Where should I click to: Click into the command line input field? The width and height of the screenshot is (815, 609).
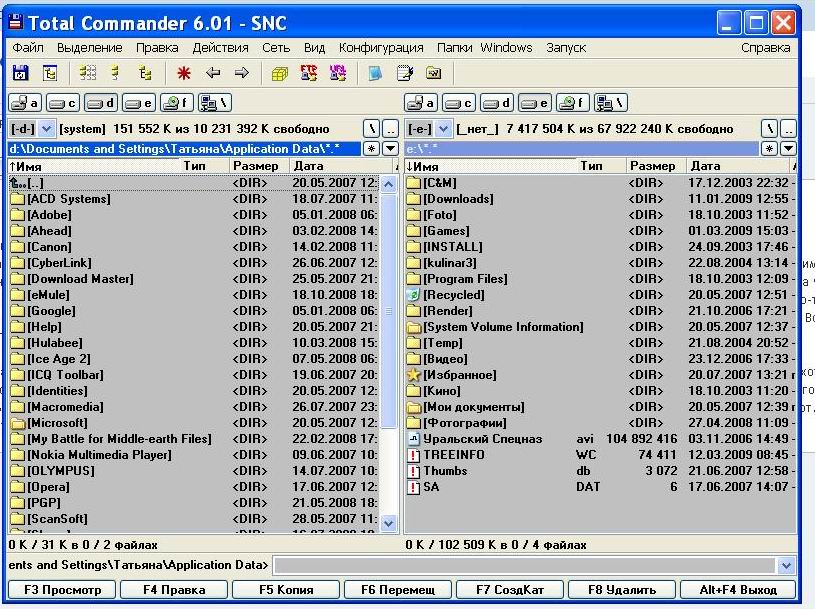(x=525, y=565)
